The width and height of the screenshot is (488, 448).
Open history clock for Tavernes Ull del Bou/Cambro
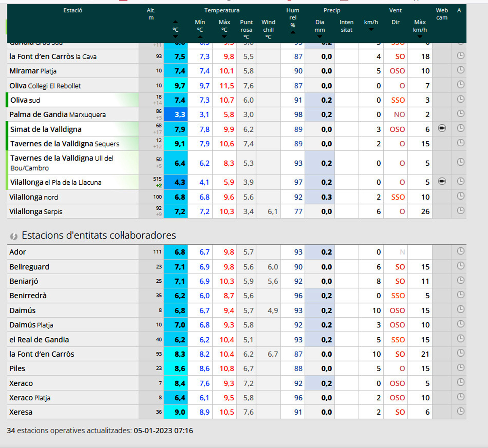point(461,162)
